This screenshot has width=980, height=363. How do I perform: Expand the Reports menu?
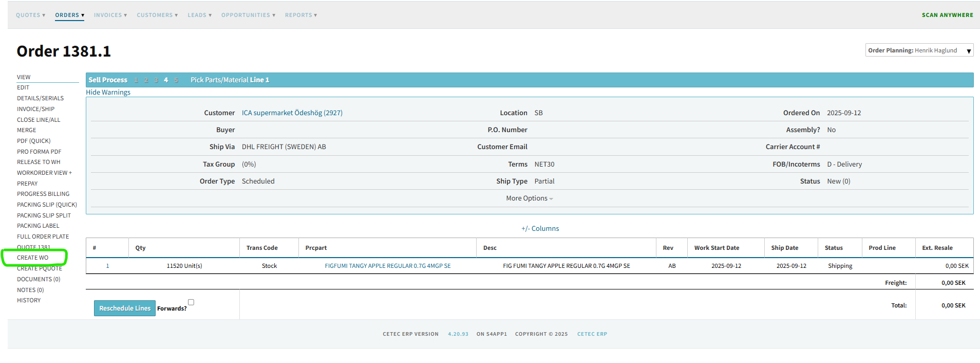point(300,15)
